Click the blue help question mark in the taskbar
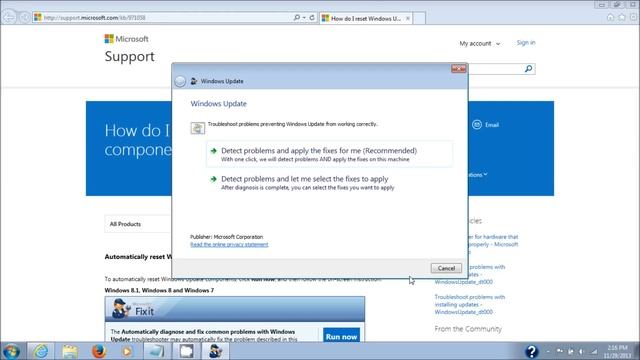The height and width of the screenshot is (360, 640). [531, 351]
